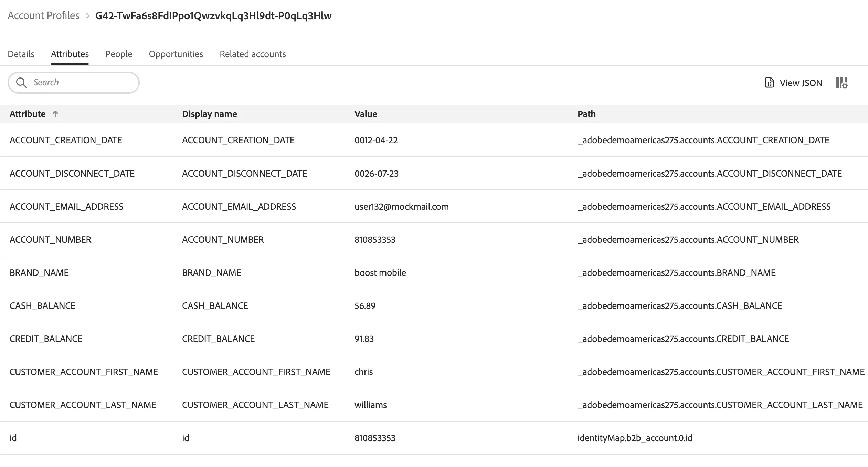The height and width of the screenshot is (467, 868).
Task: Click the breadcrumb chevron separator
Action: (87, 16)
